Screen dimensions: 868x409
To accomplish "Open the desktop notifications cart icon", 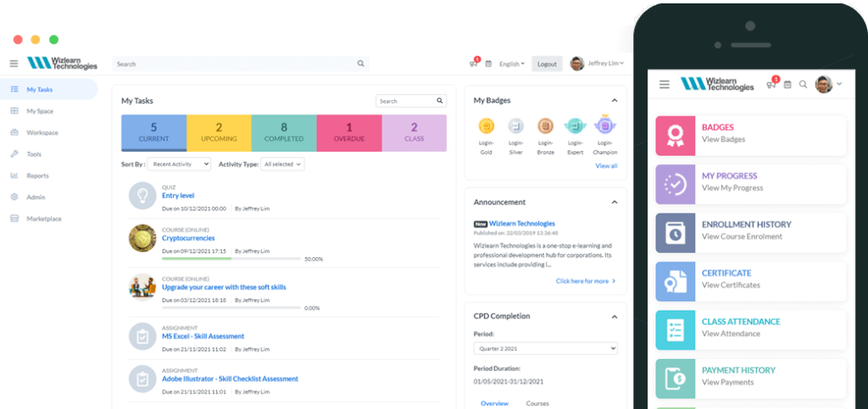I will (473, 64).
